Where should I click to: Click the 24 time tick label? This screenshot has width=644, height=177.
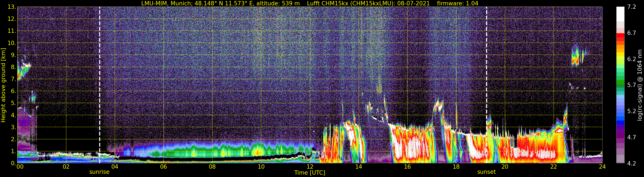tap(602, 167)
